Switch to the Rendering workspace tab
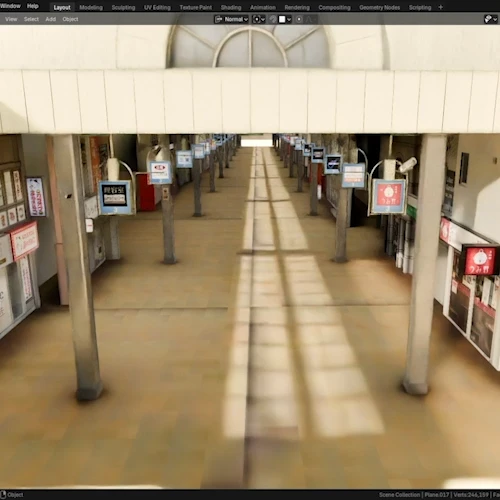Screen dimensions: 500x500 pyautogui.click(x=297, y=7)
